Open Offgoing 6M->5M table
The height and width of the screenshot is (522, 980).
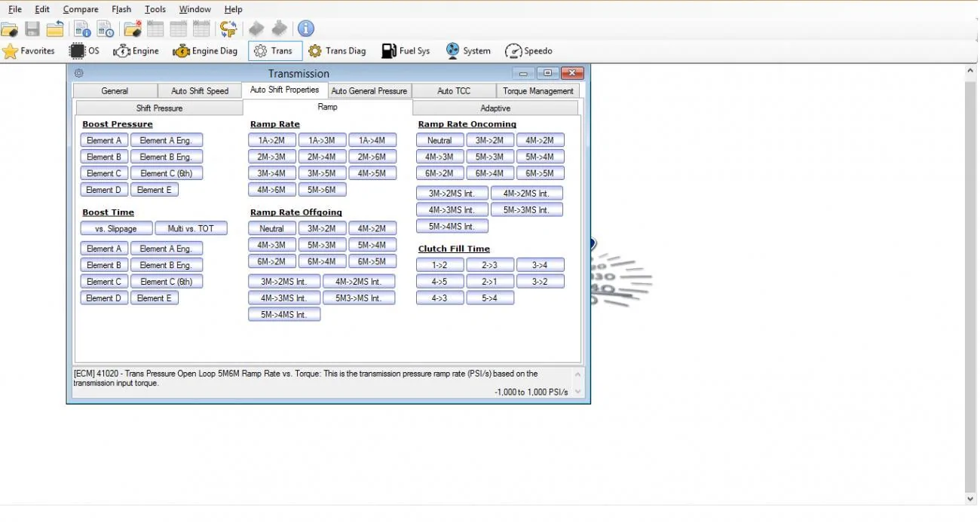[372, 261]
